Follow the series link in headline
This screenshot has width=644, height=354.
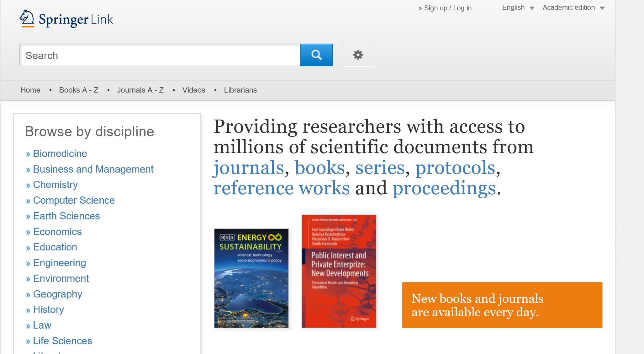pyautogui.click(x=380, y=168)
